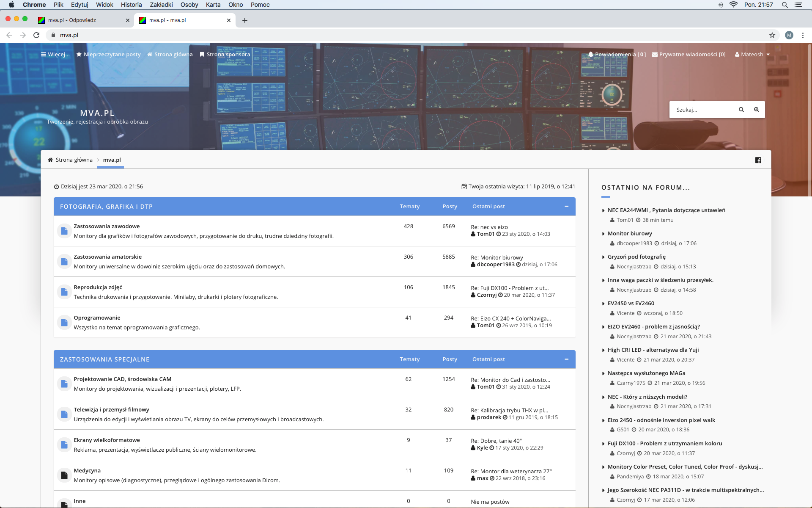Open Powiadomienia notifications dropdown
The width and height of the screenshot is (812, 508).
pos(617,54)
